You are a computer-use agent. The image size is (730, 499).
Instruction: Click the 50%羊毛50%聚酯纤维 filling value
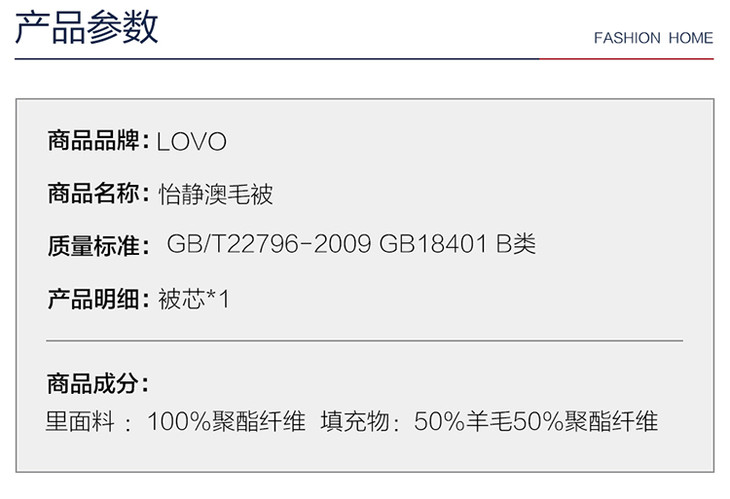(536, 422)
